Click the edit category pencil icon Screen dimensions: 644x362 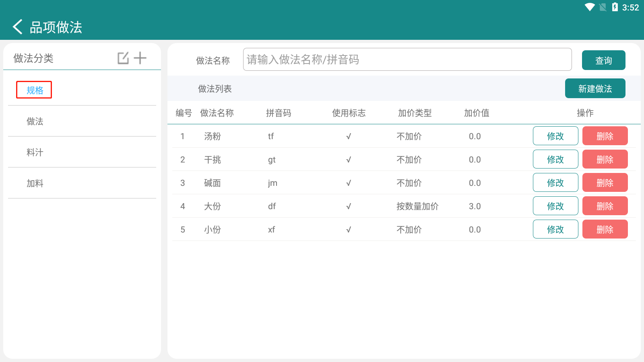[x=123, y=58]
